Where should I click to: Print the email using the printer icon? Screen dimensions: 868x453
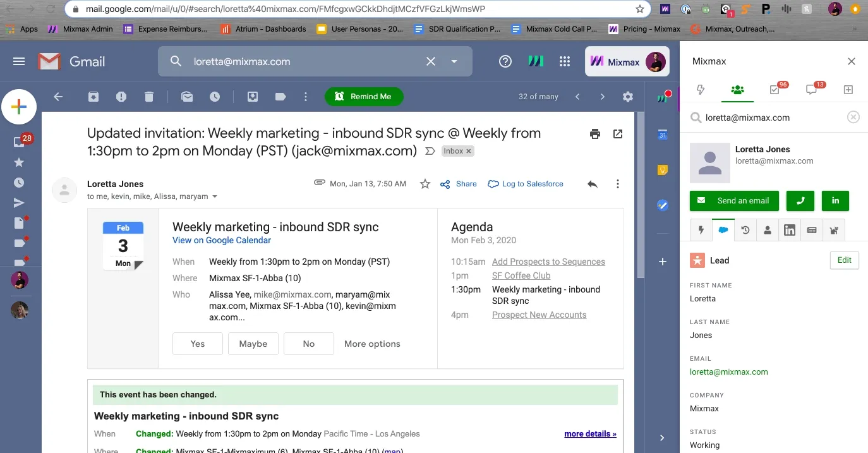[x=594, y=134]
